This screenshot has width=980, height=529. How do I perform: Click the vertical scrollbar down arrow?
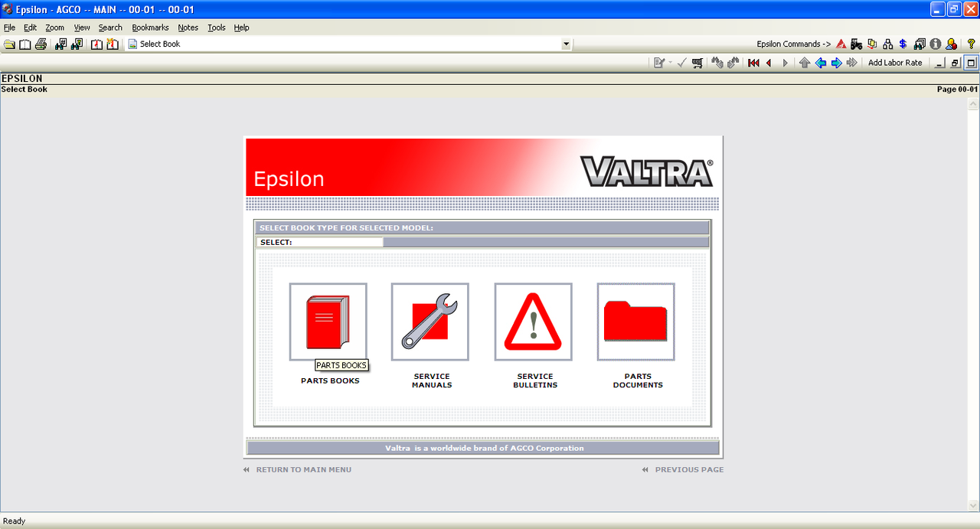(973, 505)
